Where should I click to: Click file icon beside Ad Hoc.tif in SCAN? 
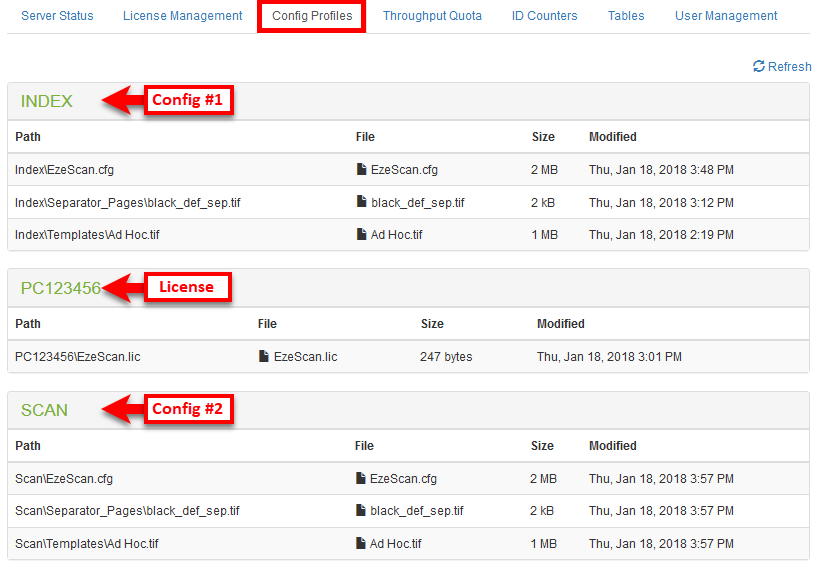point(362,544)
